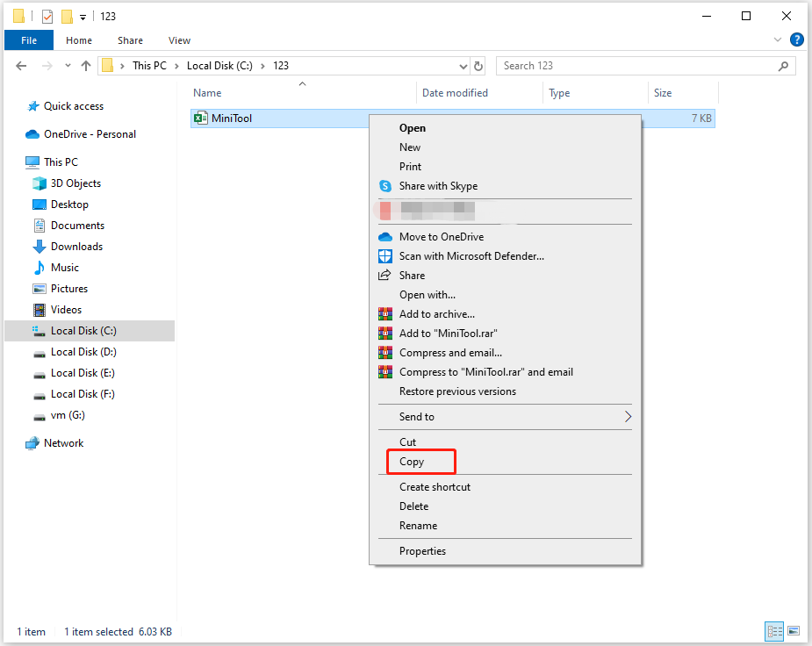
Task: Expand the Send to submenu
Action: pyautogui.click(x=505, y=417)
